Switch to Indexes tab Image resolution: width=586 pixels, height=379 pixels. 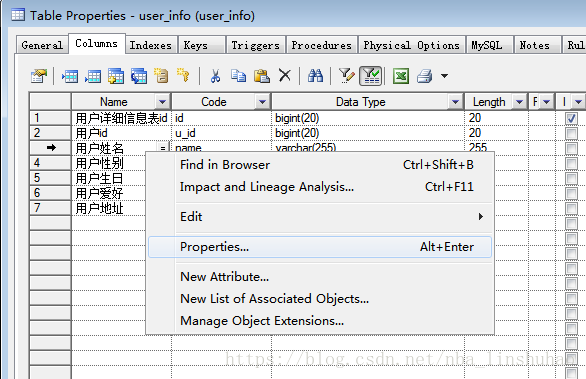point(151,45)
